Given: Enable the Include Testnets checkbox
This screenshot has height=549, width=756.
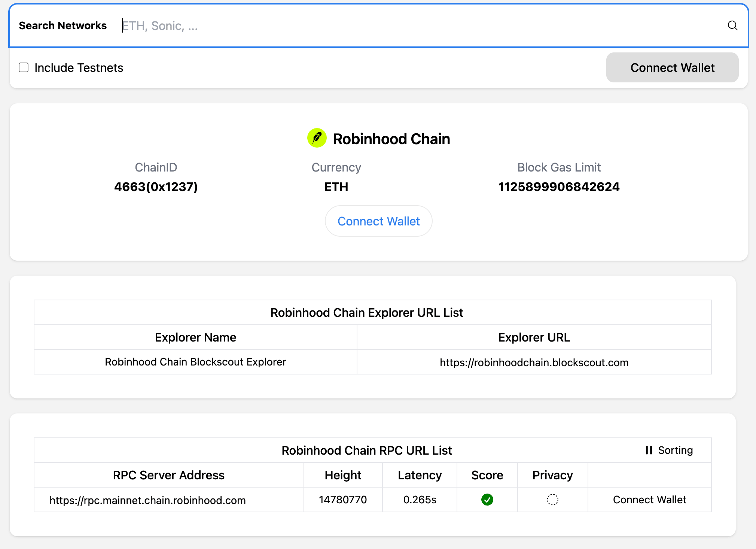Looking at the screenshot, I should 24,67.
